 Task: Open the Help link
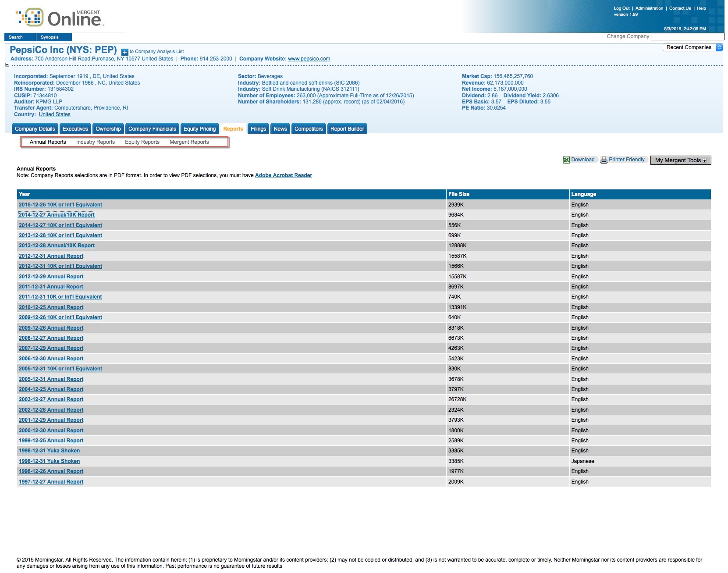[x=701, y=8]
